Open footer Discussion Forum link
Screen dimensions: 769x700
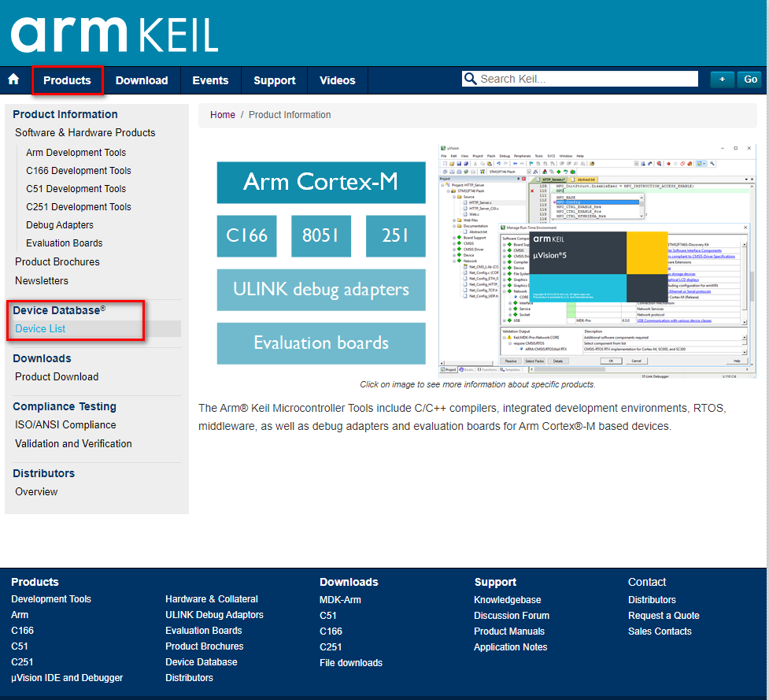tap(512, 616)
